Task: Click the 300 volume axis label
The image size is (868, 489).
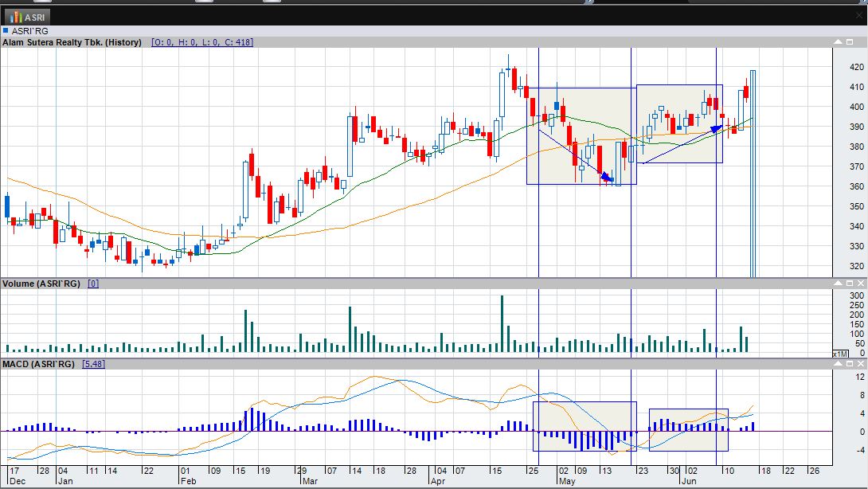Action: click(x=857, y=295)
